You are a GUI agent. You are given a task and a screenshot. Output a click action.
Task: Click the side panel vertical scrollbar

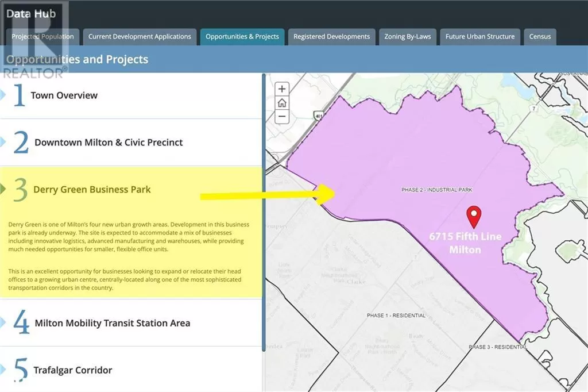tap(264, 213)
